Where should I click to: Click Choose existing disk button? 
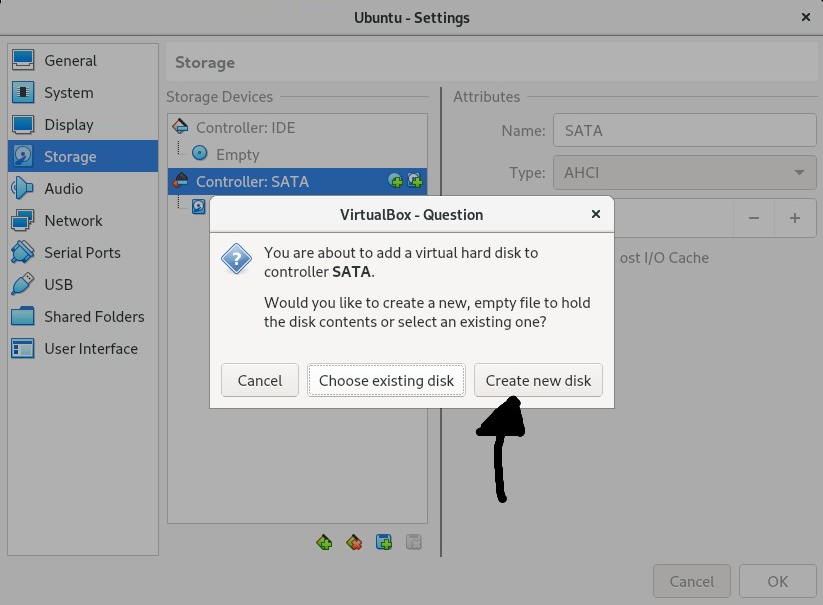click(386, 380)
